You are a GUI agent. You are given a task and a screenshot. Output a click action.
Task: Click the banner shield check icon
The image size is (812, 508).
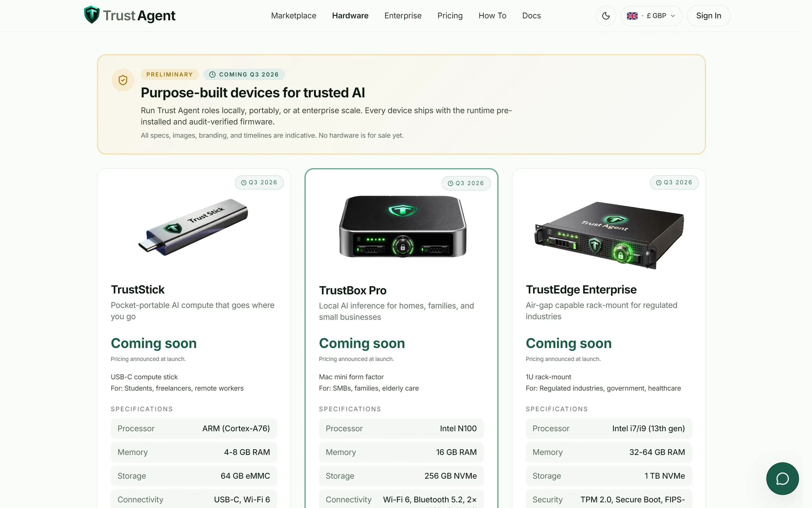click(x=123, y=80)
